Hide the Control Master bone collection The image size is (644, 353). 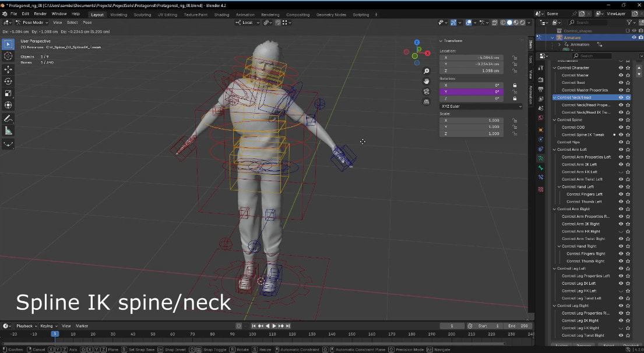pyautogui.click(x=621, y=75)
